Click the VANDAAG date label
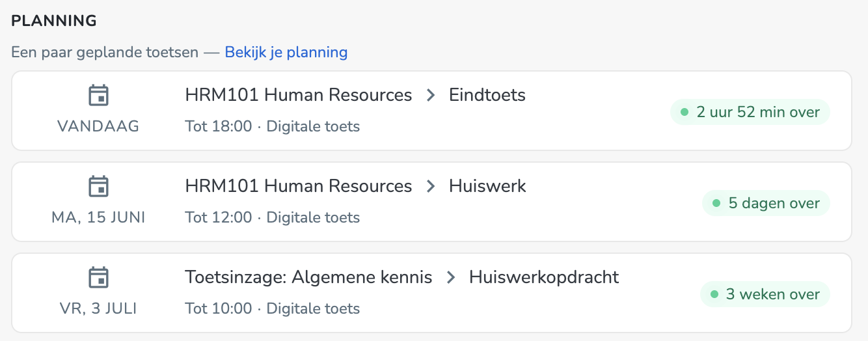Viewport: 868px width, 341px height. coord(98,126)
